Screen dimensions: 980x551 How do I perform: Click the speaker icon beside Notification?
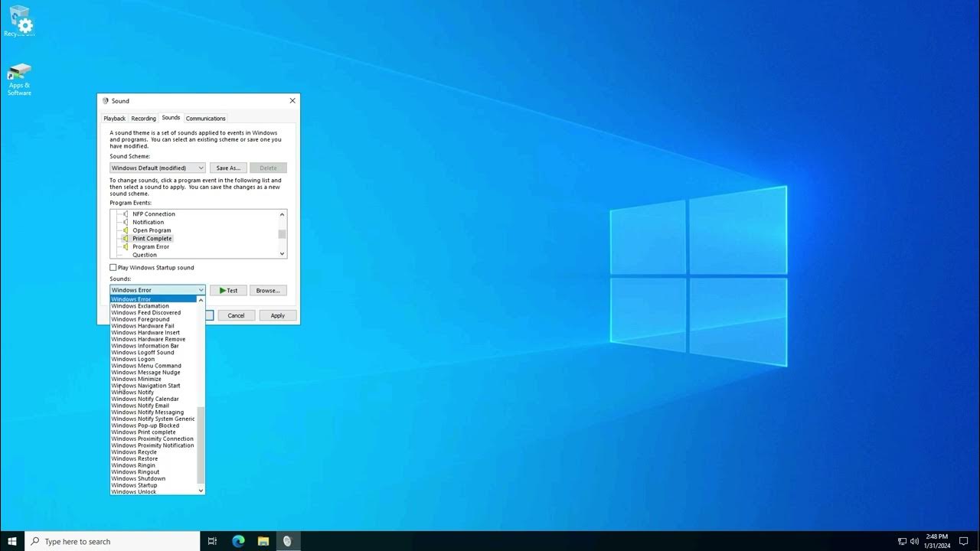pyautogui.click(x=126, y=222)
